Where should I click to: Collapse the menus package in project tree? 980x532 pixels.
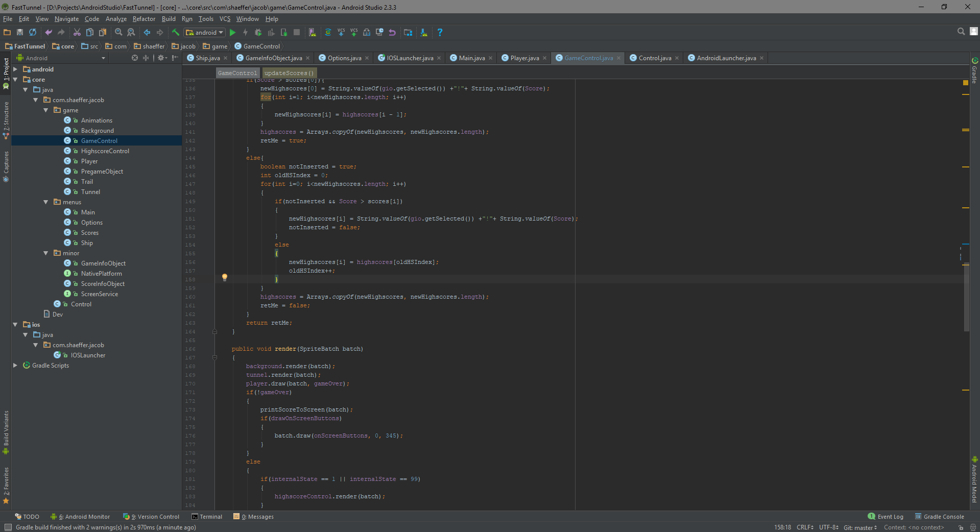point(46,202)
